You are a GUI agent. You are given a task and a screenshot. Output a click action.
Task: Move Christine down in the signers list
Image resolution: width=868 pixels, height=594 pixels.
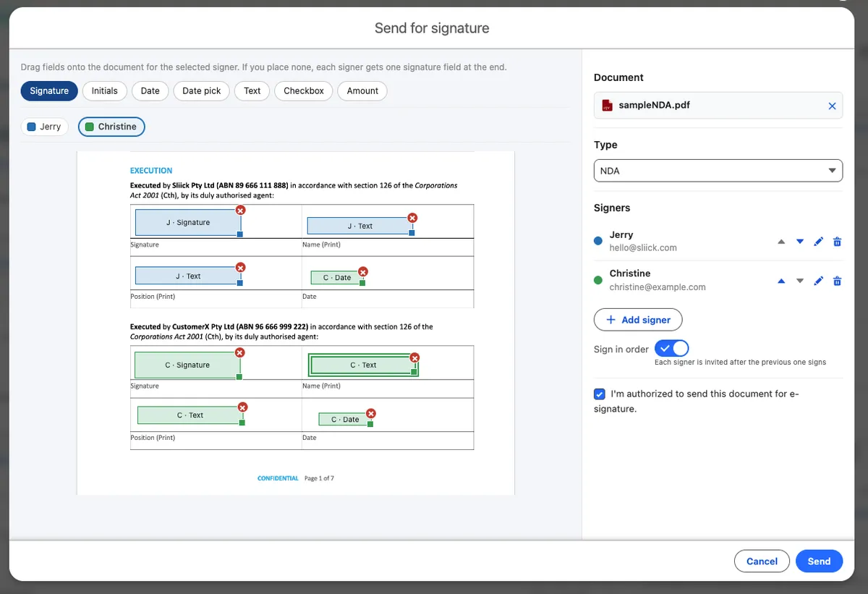pyautogui.click(x=800, y=281)
